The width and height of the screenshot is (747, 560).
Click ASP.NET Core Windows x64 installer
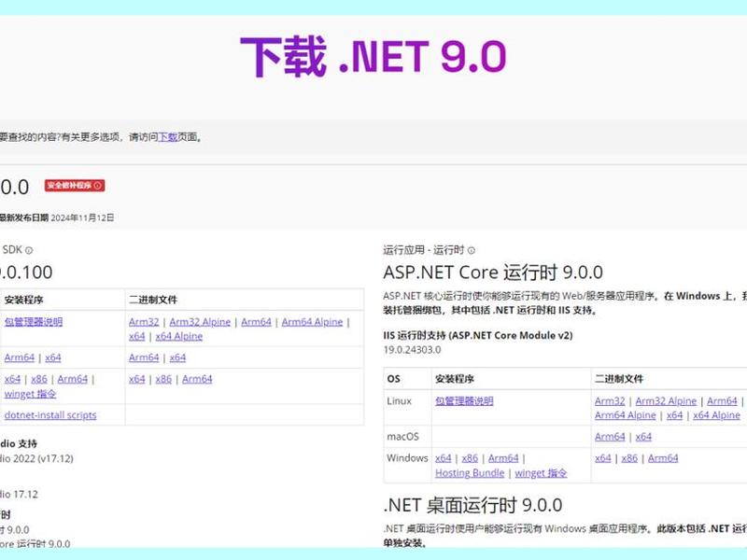pyautogui.click(x=443, y=458)
